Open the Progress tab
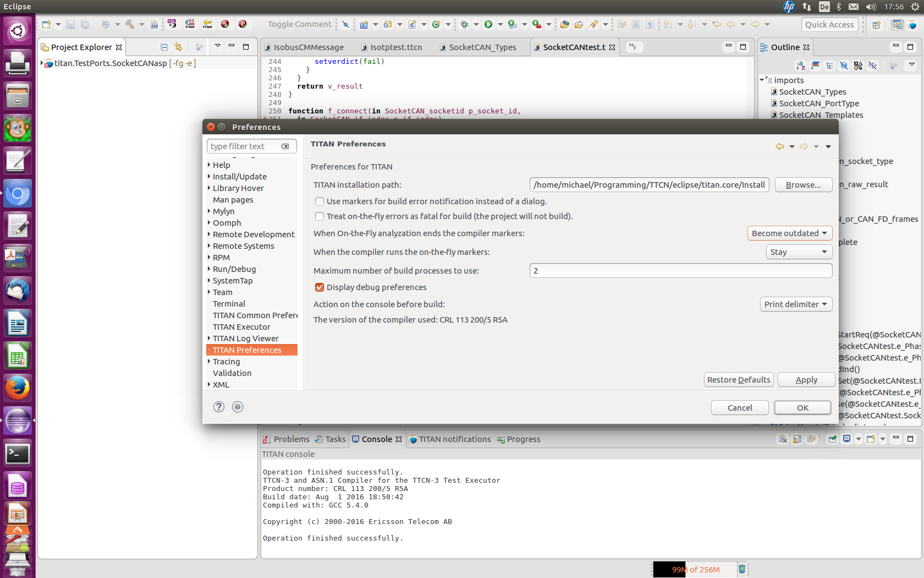 click(x=519, y=439)
